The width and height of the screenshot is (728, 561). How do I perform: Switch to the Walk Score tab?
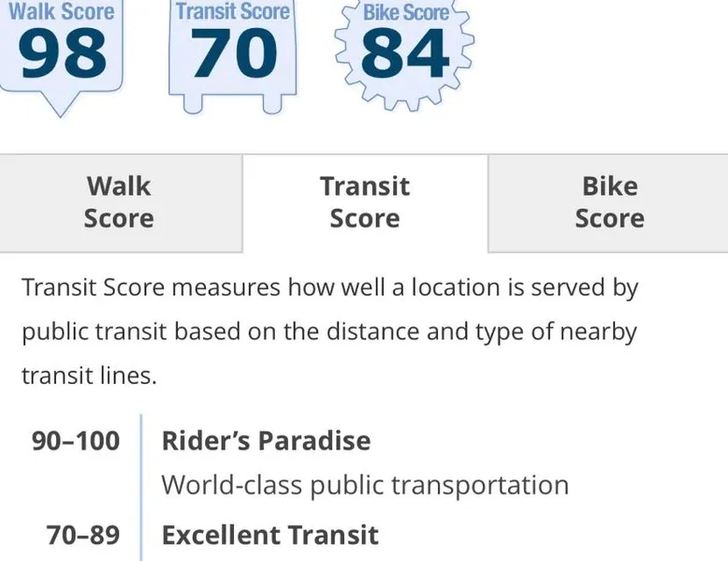coord(119,202)
